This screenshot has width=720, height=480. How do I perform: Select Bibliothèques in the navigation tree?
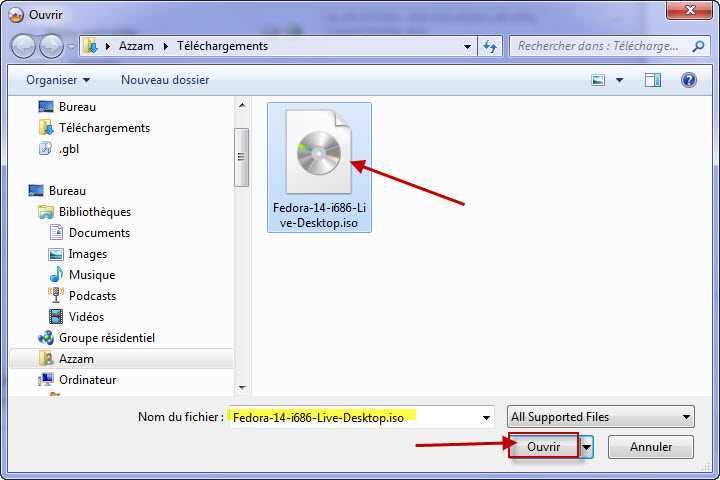95,212
